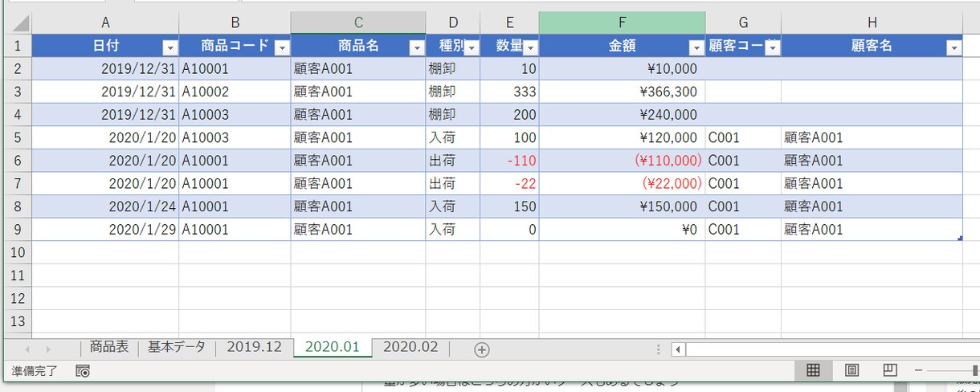The height and width of the screenshot is (392, 980).
Task: Switch to the 基本データ sheet tab
Action: coord(177,347)
